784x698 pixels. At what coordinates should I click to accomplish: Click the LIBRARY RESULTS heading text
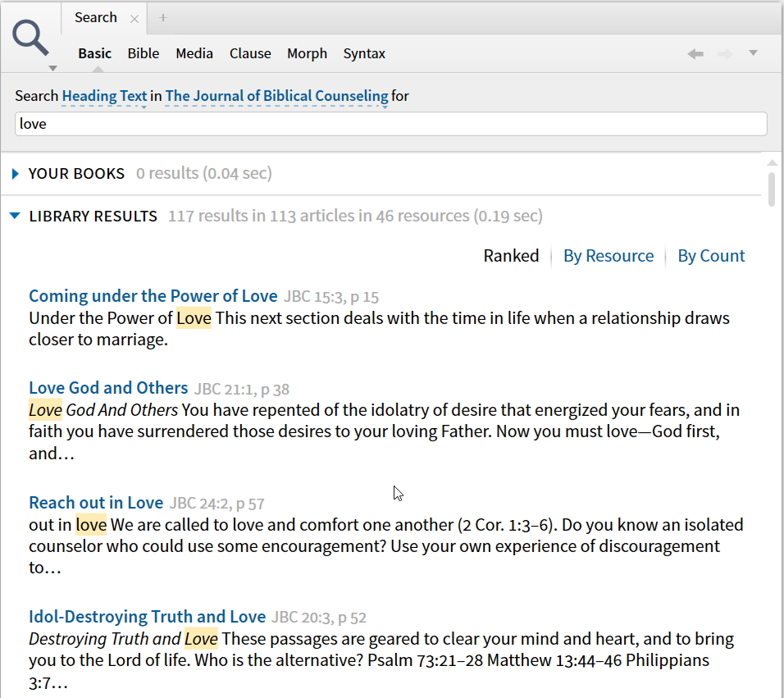[x=93, y=216]
